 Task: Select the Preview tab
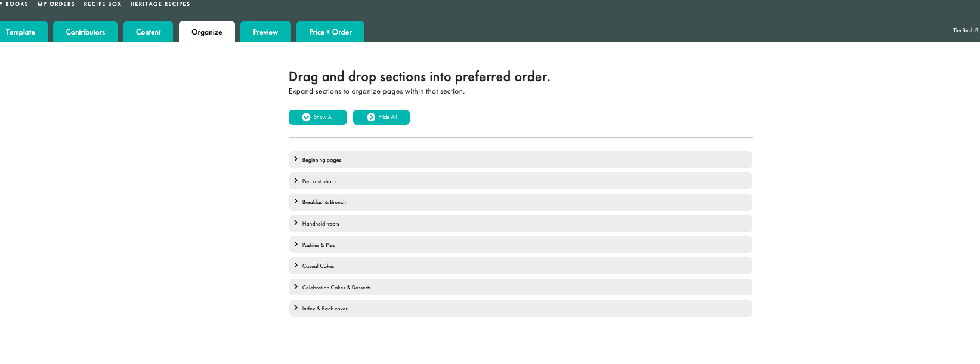pos(265,32)
